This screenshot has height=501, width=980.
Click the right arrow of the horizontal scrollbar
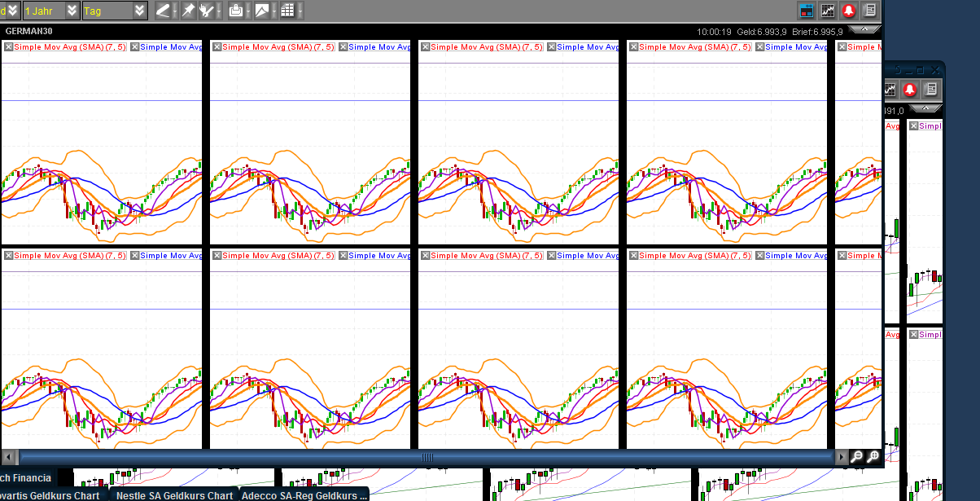pos(842,457)
